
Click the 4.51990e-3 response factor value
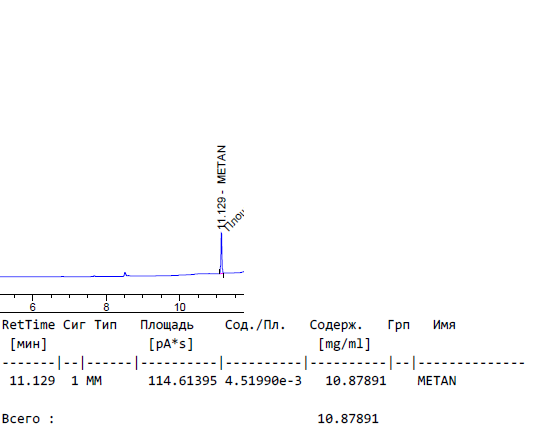[x=263, y=381]
